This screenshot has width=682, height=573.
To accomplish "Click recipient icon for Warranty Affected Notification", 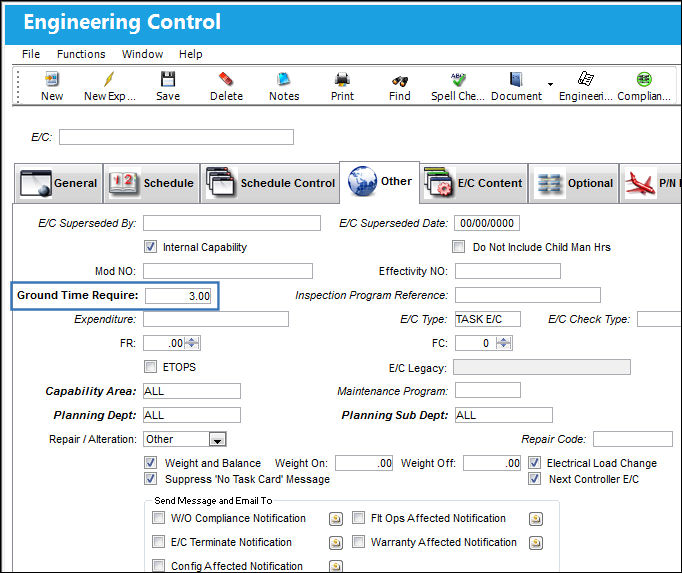I will (536, 543).
